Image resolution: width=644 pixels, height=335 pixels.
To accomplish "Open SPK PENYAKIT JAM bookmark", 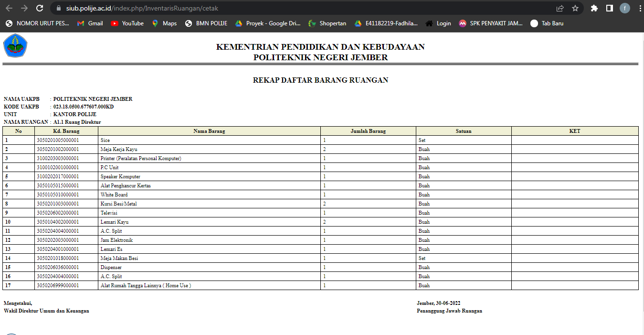I will pyautogui.click(x=491, y=23).
